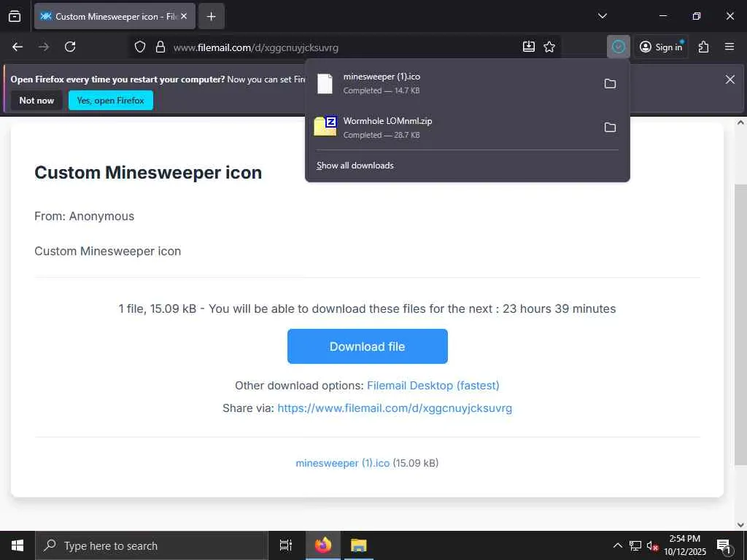This screenshot has width=747, height=560.
Task: Click Show all downloads
Action: click(x=355, y=166)
